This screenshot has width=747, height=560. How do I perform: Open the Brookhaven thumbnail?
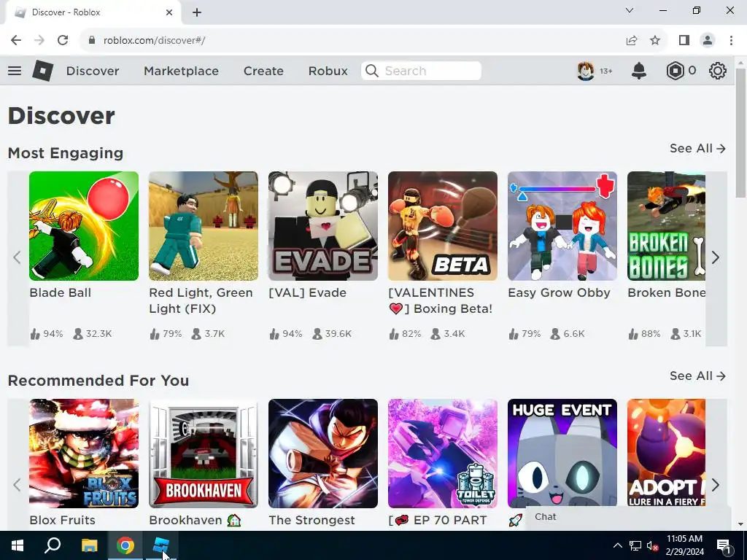click(x=204, y=454)
